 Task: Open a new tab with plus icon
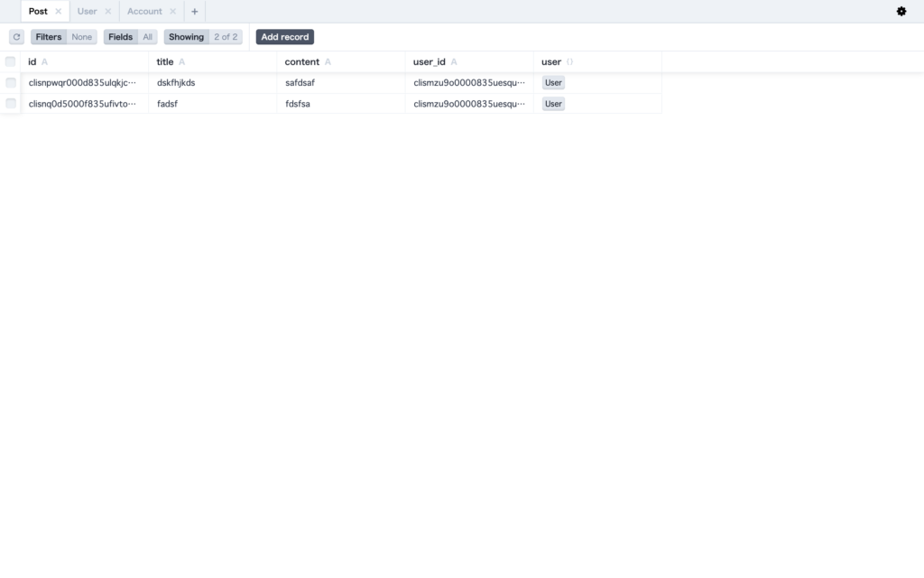pos(194,12)
